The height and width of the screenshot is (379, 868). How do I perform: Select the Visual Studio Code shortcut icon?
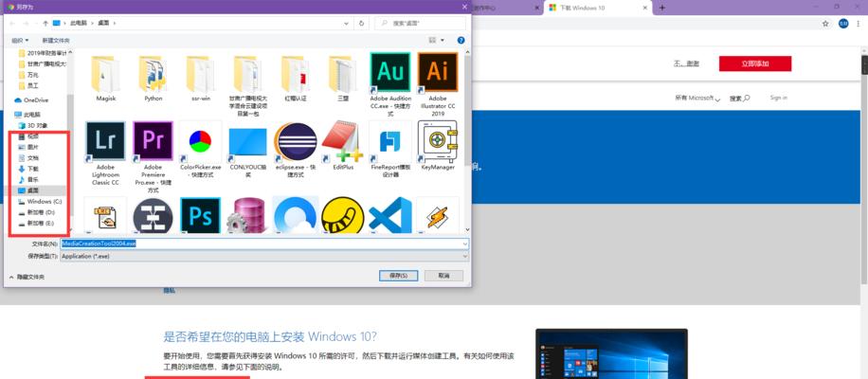pos(389,215)
